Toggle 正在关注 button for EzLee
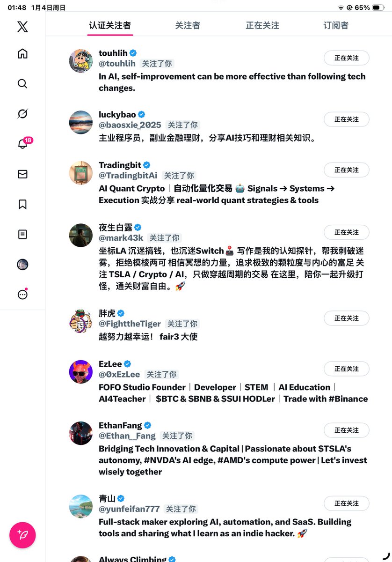 tap(347, 369)
